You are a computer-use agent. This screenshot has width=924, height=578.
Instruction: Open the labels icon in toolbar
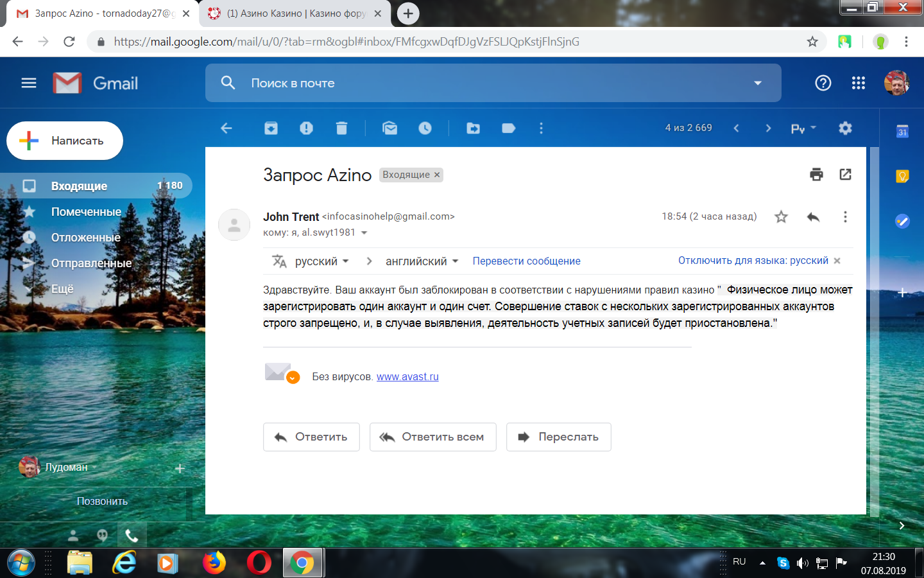(x=509, y=128)
